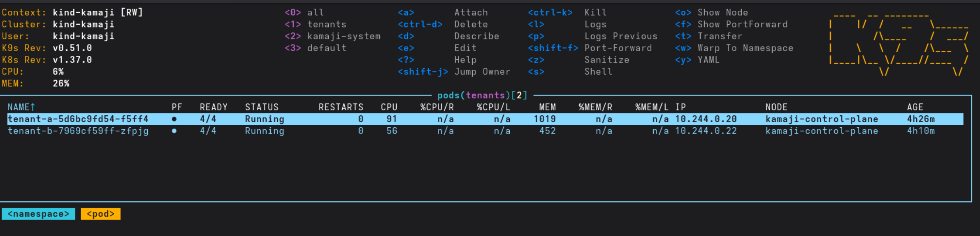Click the <pod> breadcrumb
This screenshot has height=236, width=980.
[101, 214]
